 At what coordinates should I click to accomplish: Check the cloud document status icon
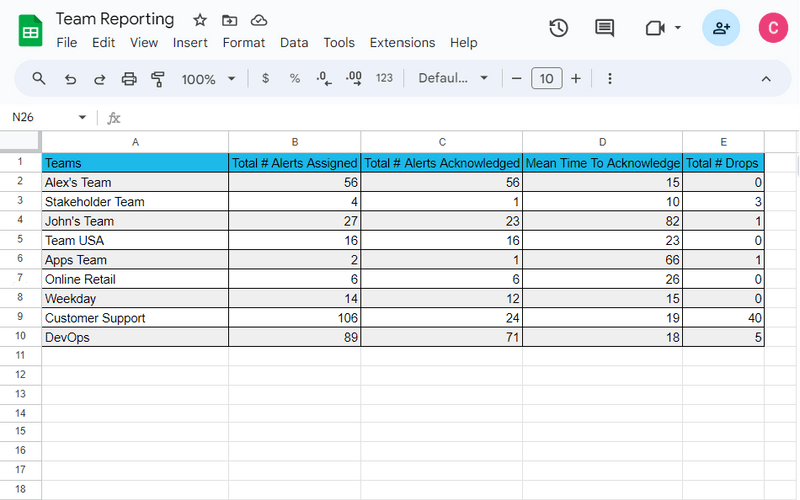tap(259, 20)
